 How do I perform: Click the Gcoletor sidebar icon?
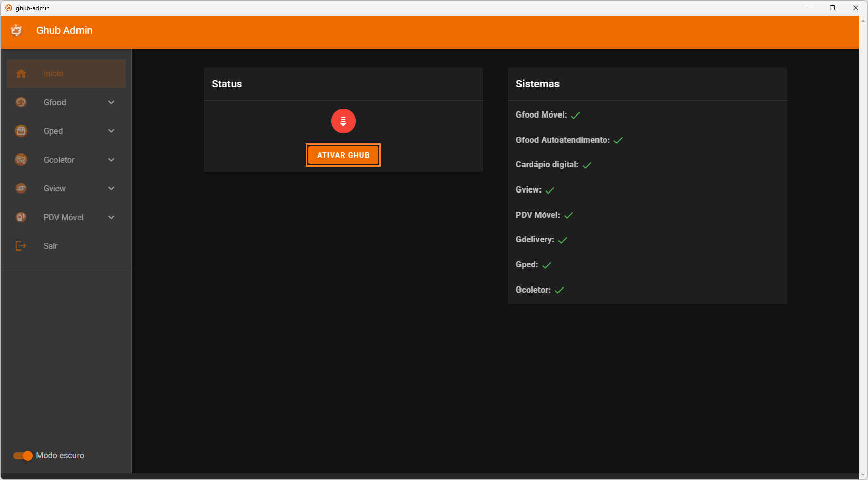click(x=21, y=160)
